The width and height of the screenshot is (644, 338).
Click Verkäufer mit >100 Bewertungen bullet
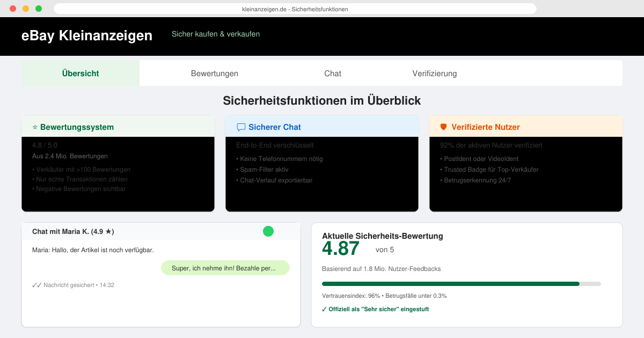(81, 170)
